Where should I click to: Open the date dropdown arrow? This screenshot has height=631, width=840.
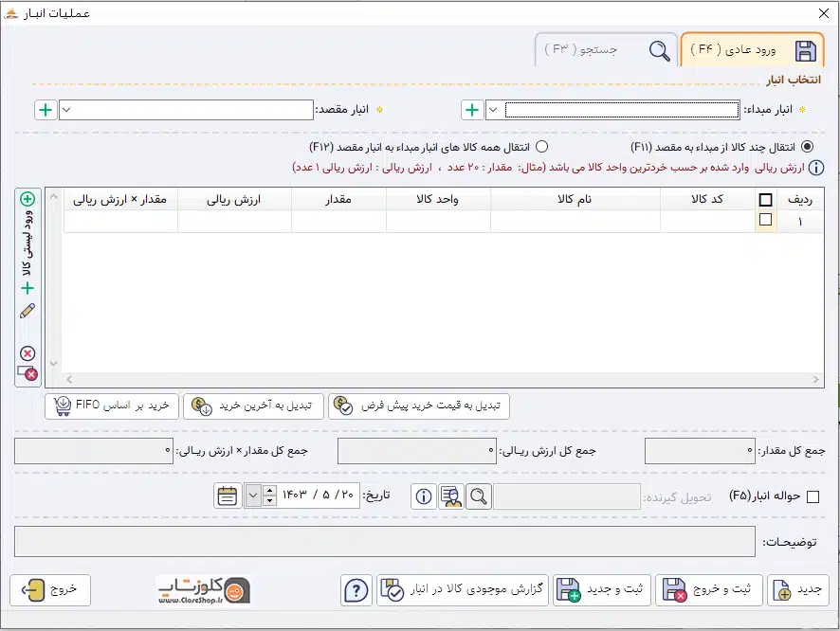(x=253, y=496)
